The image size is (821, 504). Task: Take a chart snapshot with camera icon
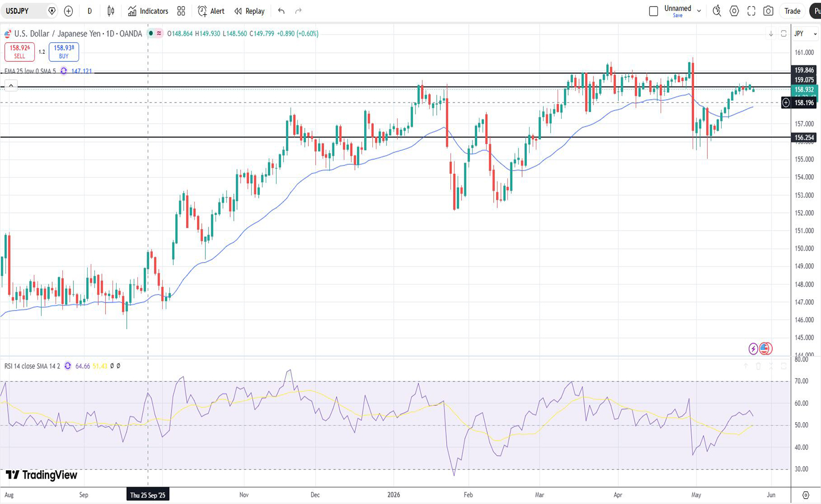pyautogui.click(x=768, y=11)
